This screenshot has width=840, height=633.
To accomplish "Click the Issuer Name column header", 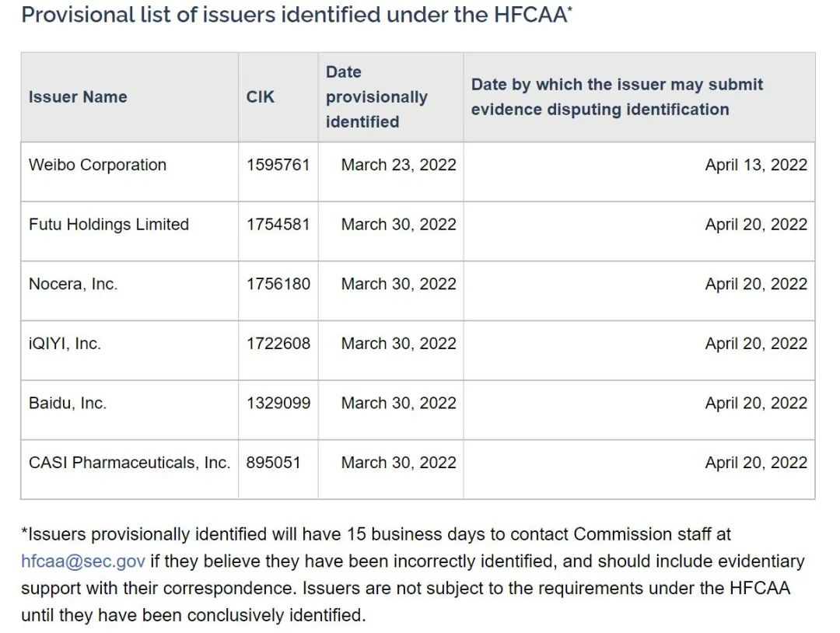I will [x=78, y=97].
